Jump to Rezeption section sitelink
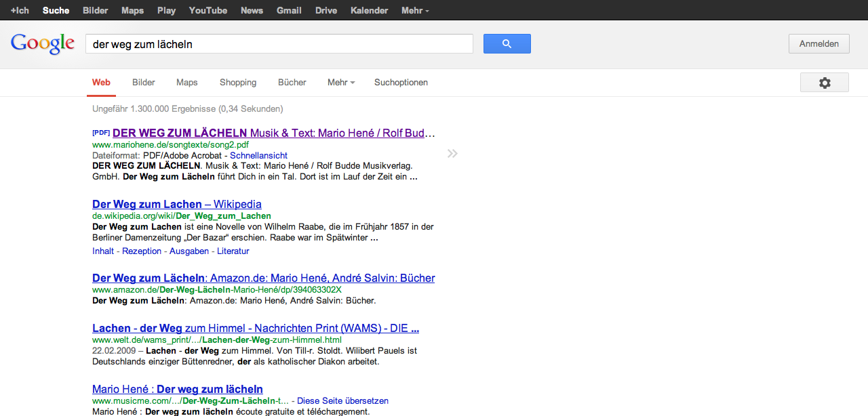 click(142, 251)
